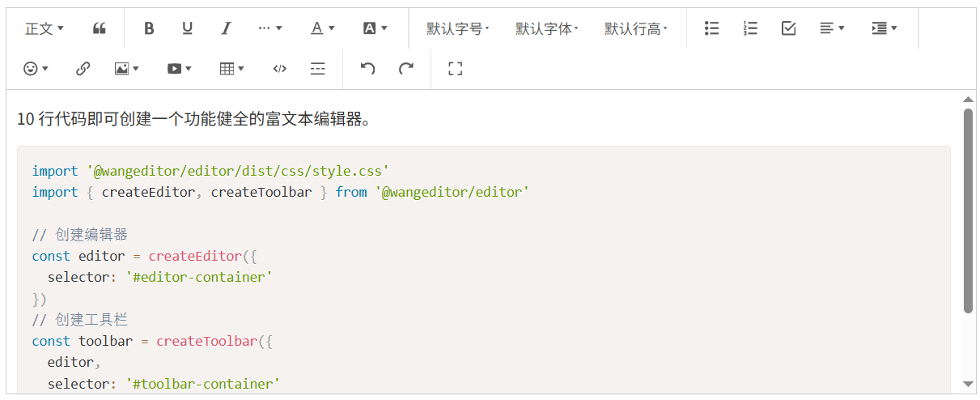Insert a code block
The width and height of the screenshot is (980, 400).
pos(279,69)
